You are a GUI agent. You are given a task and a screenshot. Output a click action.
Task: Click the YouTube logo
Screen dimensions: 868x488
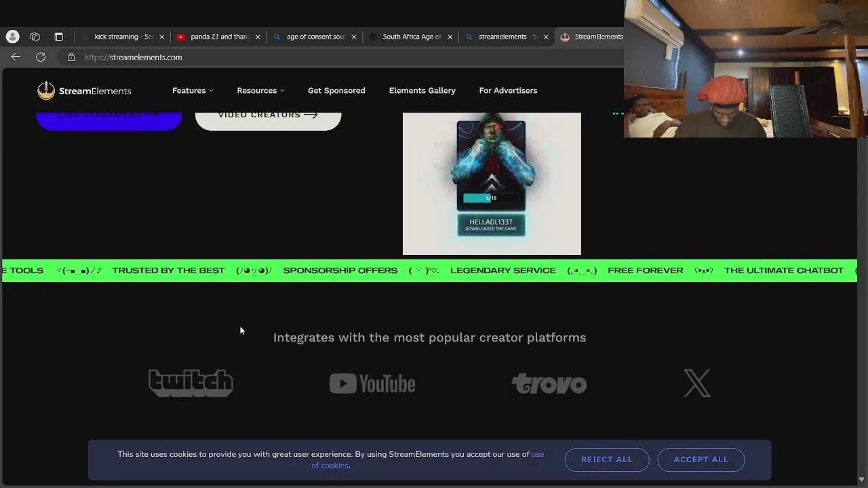coord(372,384)
